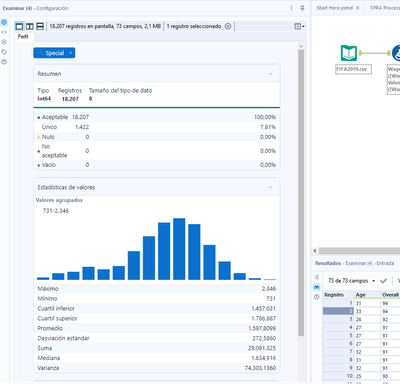Open the metadata icon in Results sidebar
The image size is (400, 384).
317,297
